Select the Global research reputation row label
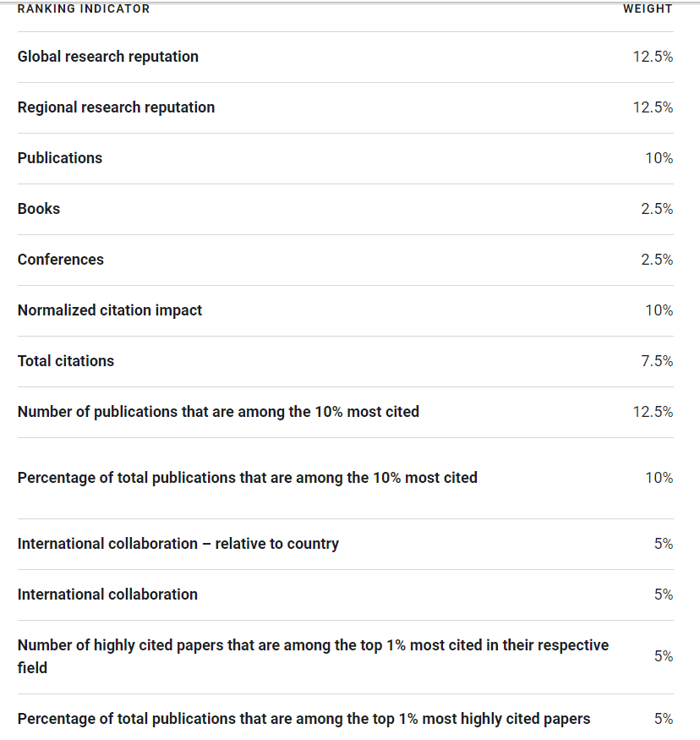The width and height of the screenshot is (700, 740). click(108, 57)
